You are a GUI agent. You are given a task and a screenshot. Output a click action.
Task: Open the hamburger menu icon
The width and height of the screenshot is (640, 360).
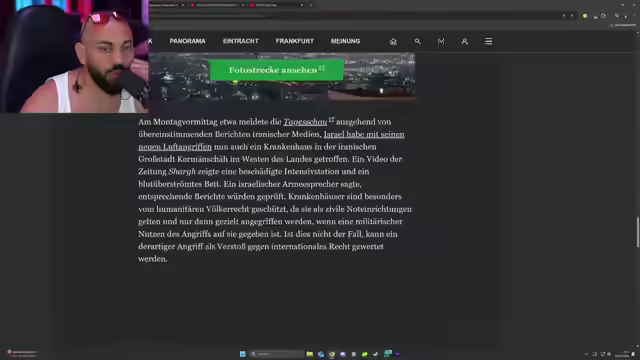pyautogui.click(x=488, y=41)
